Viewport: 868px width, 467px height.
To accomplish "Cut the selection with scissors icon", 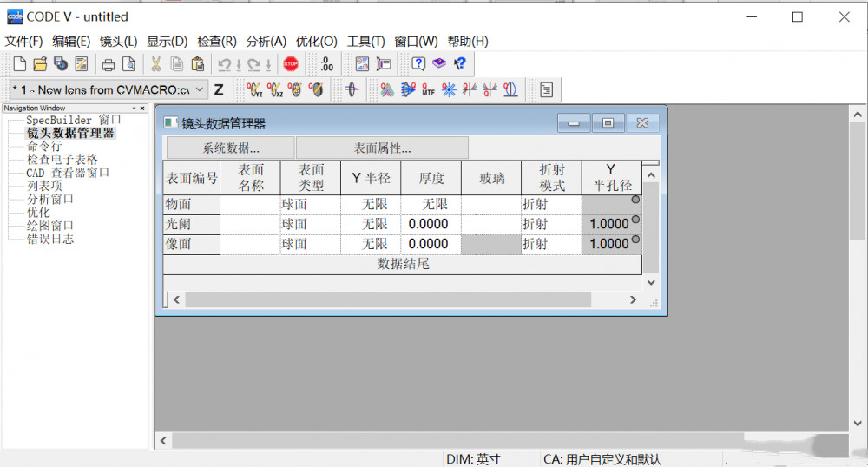I will pos(156,64).
